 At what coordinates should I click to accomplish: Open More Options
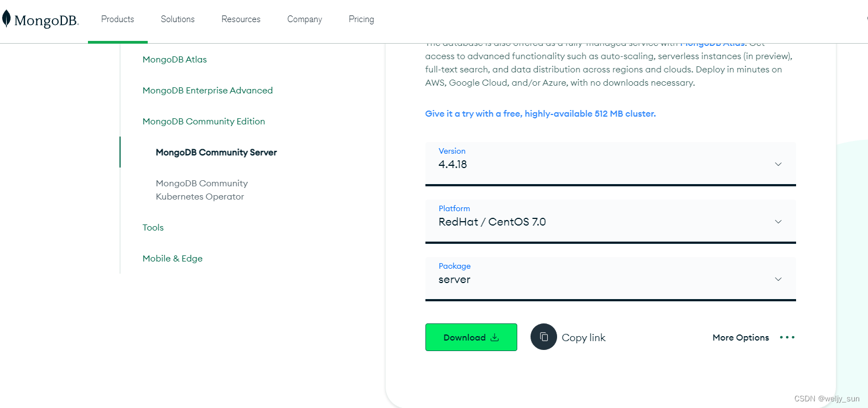click(741, 337)
